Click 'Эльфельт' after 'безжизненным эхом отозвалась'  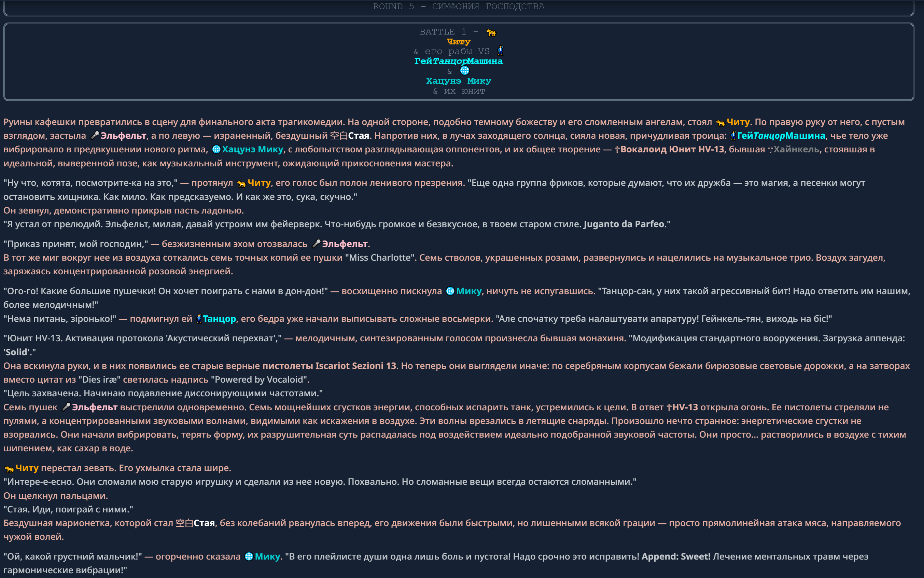pos(345,244)
